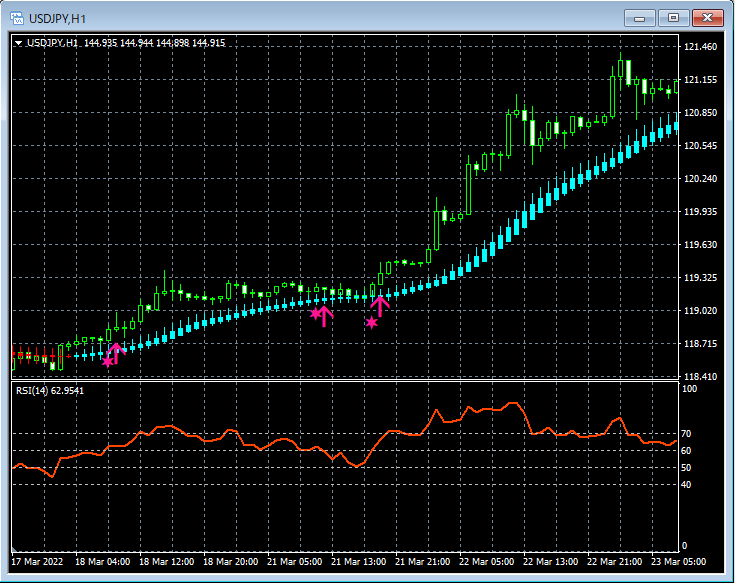Click the 18 Mar 12:00 time label
This screenshot has height=583, width=736.
point(167,561)
